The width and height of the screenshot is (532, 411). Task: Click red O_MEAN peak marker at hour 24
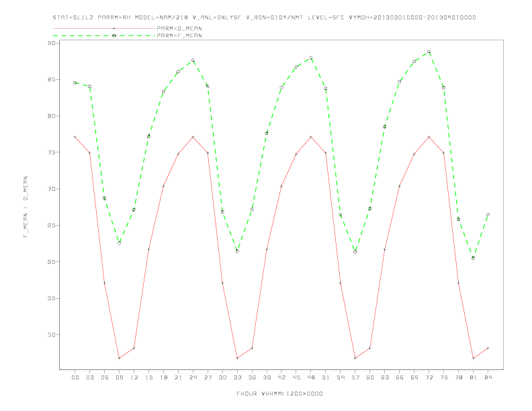(x=193, y=137)
